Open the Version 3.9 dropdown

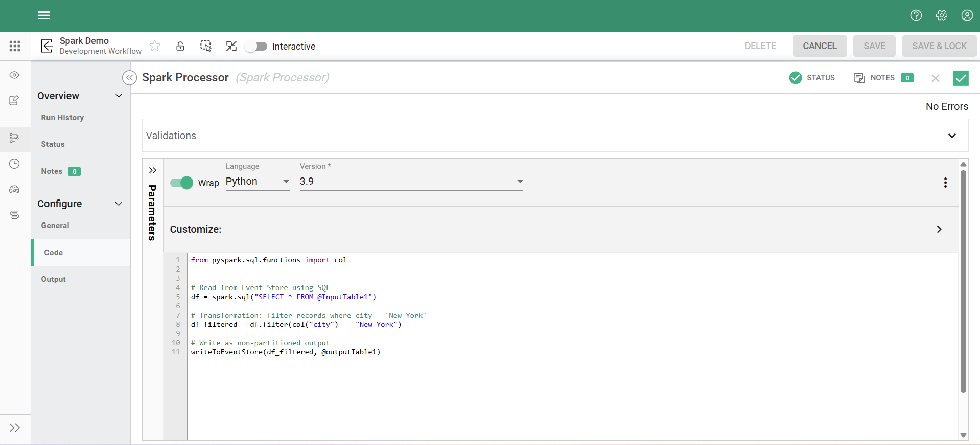click(411, 182)
